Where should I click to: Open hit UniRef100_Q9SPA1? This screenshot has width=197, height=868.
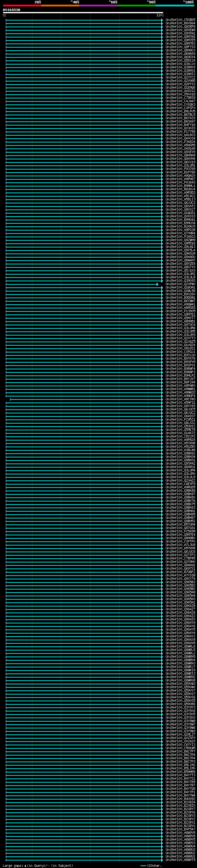180,33
